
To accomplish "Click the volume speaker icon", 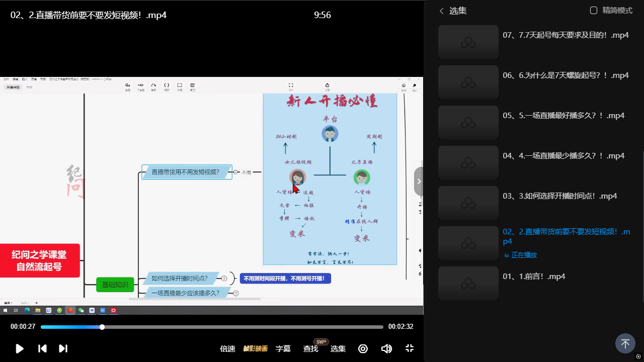I will click(x=386, y=348).
